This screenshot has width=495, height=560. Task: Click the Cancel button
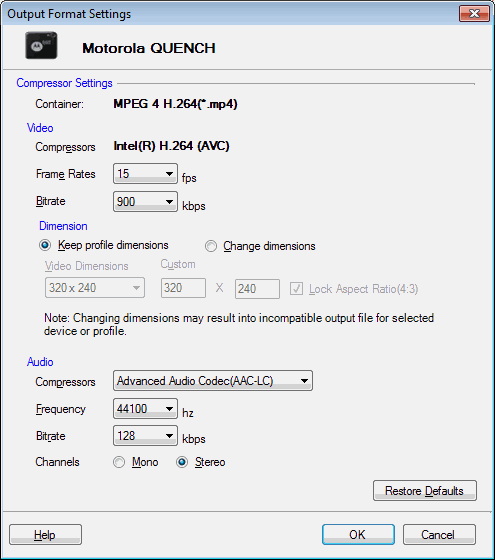point(439,535)
